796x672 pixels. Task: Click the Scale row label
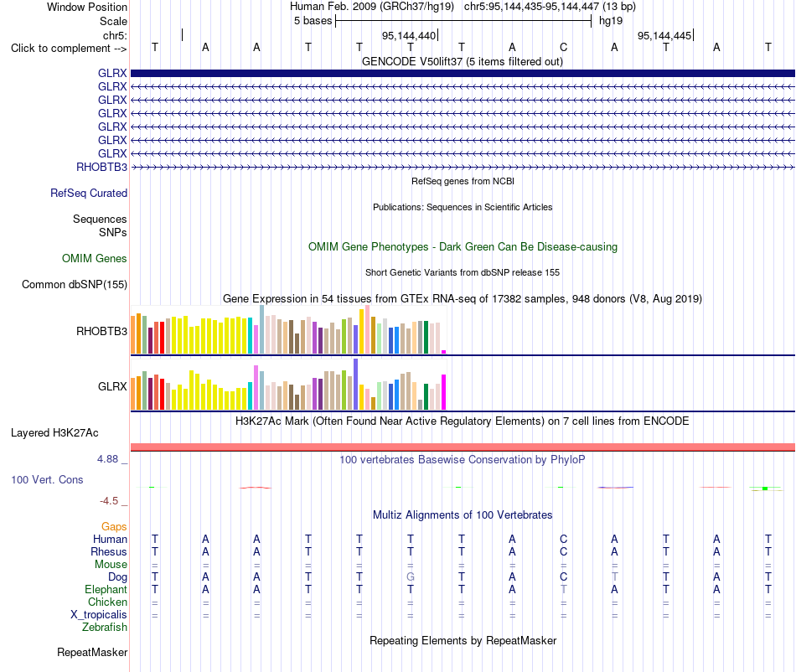click(113, 21)
